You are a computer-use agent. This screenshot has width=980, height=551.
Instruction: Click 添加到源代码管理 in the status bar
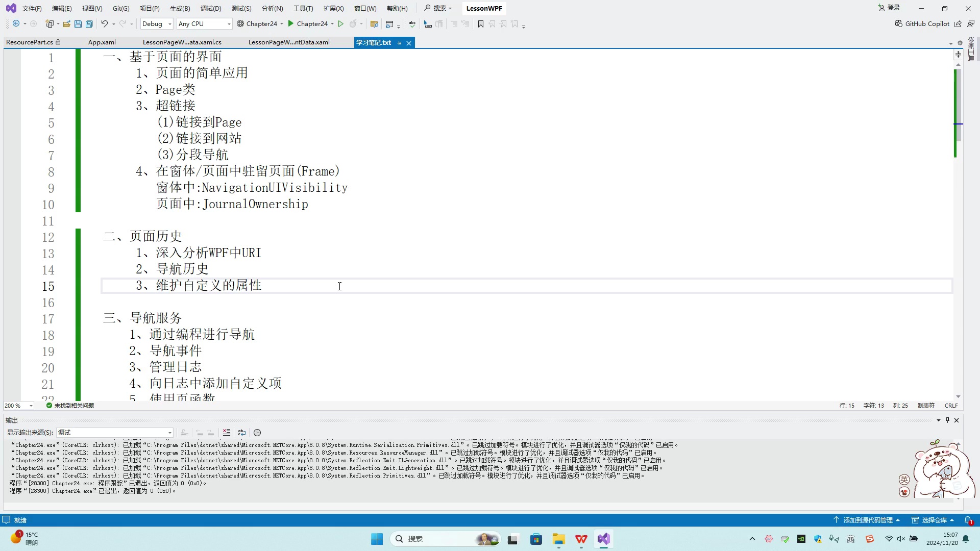tap(869, 519)
